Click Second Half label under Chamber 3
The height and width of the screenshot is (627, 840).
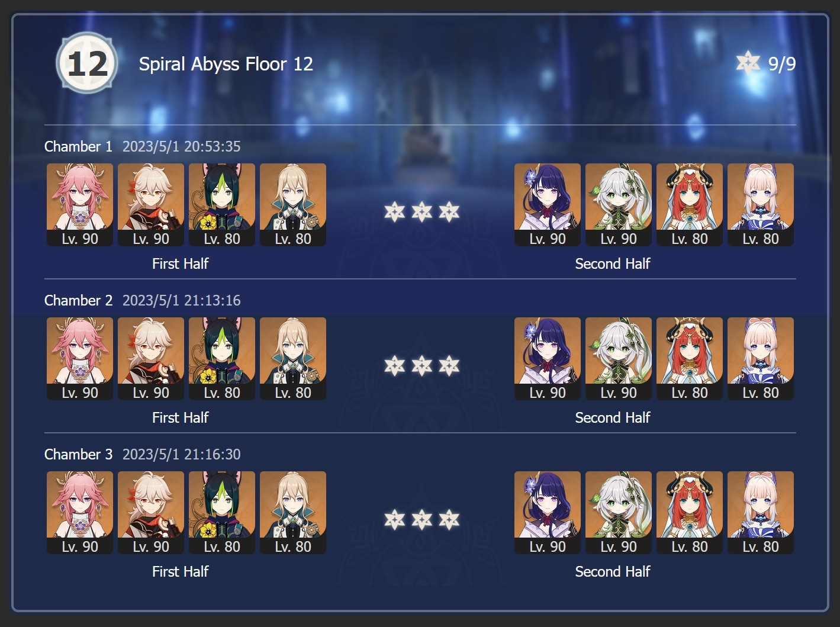click(613, 571)
